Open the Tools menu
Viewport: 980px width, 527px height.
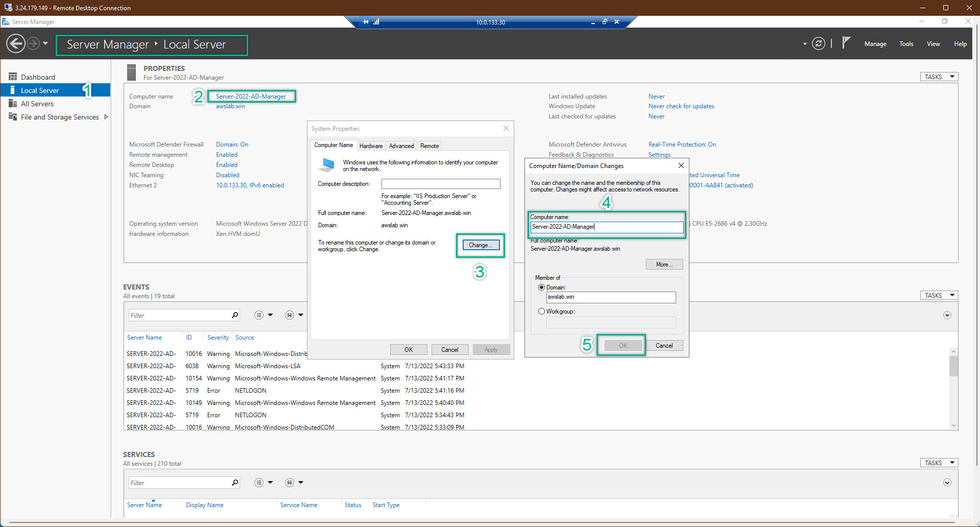[906, 44]
